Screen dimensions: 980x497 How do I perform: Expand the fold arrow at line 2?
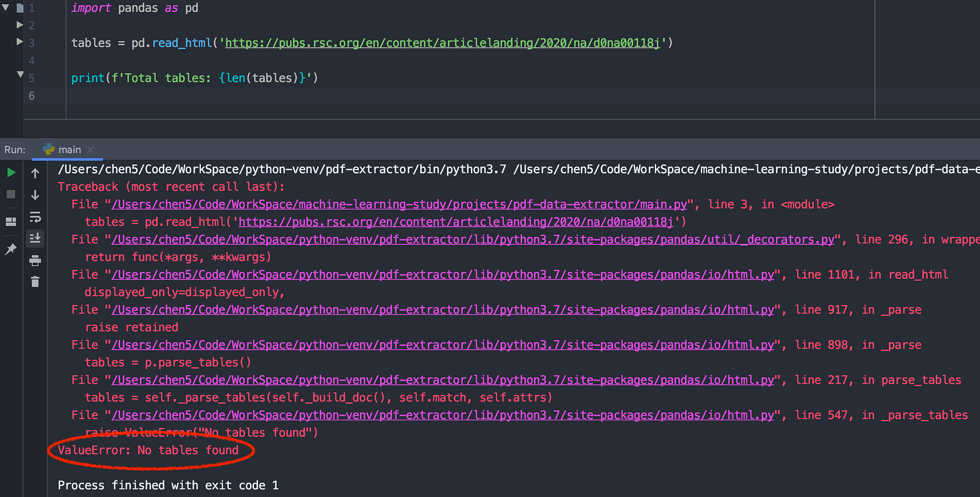[x=20, y=24]
